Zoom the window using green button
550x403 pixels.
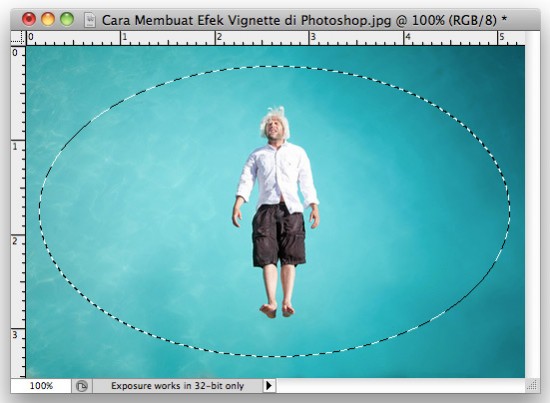[x=67, y=19]
